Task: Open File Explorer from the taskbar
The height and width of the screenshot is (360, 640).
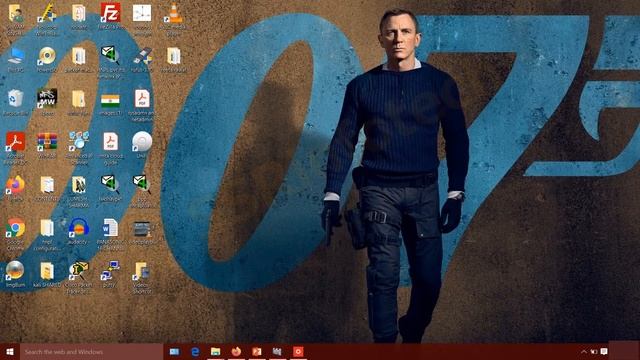Action: point(216,351)
